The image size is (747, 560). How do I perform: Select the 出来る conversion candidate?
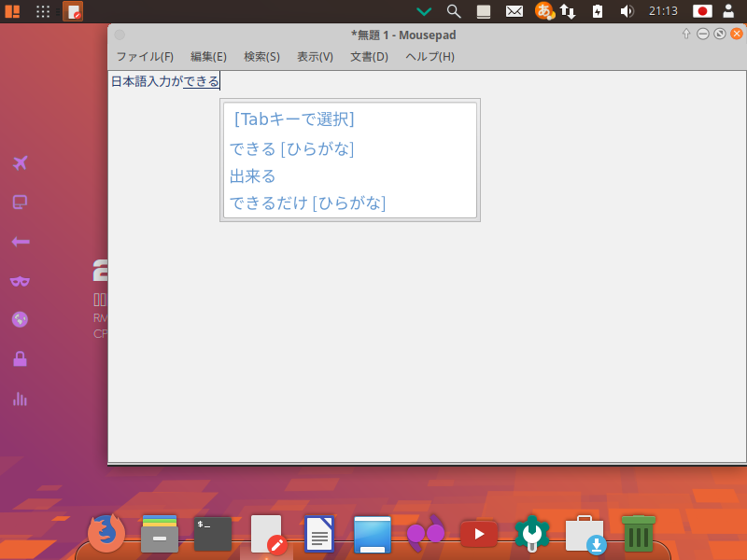253,176
